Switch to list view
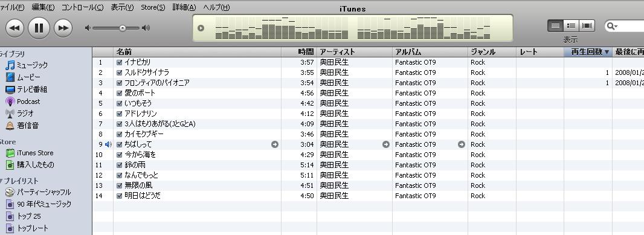The height and width of the screenshot is (235, 644). [x=555, y=25]
